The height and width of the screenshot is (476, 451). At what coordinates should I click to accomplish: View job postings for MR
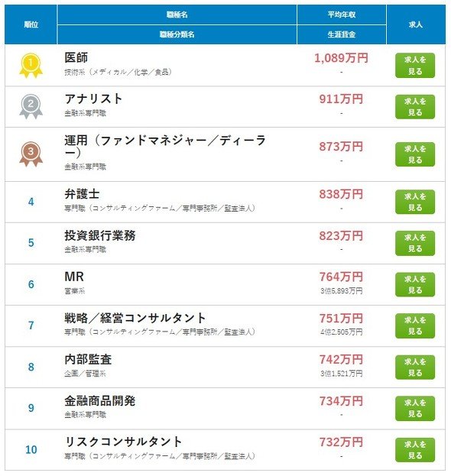415,284
